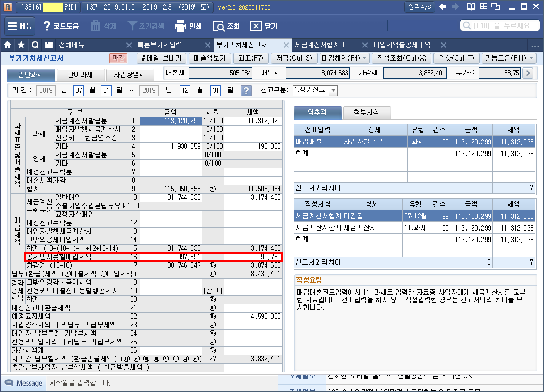Navigate forward with the right arrow
The image size is (544, 392).
click(x=455, y=7)
